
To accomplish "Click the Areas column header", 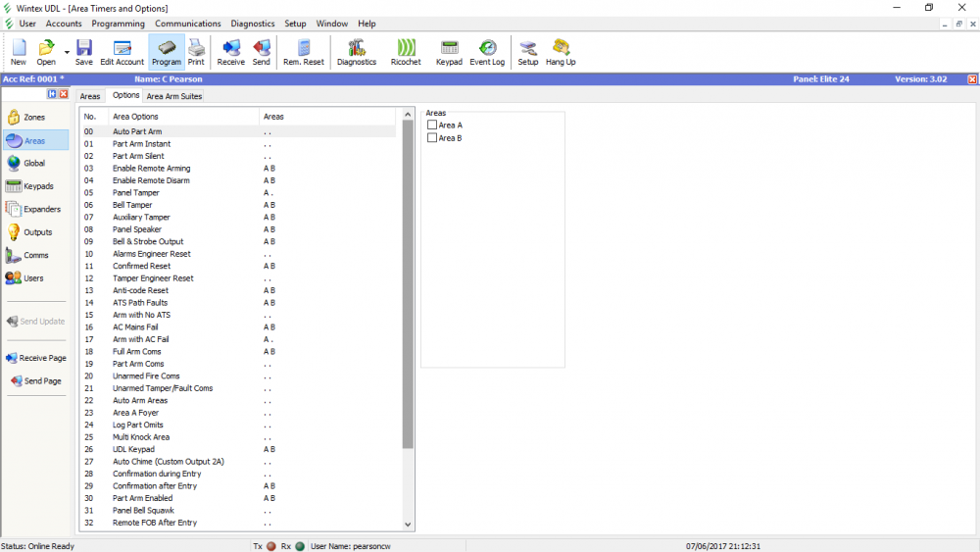I will coord(273,117).
